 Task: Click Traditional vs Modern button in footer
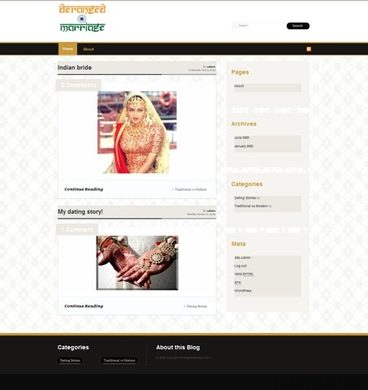click(x=119, y=360)
